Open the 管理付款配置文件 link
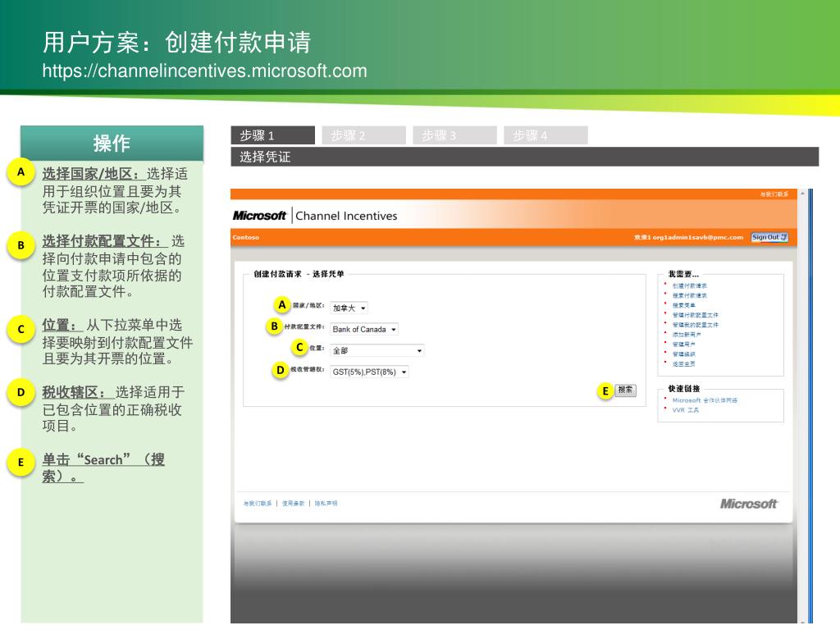Screen dimensions: 840x630 [x=696, y=315]
